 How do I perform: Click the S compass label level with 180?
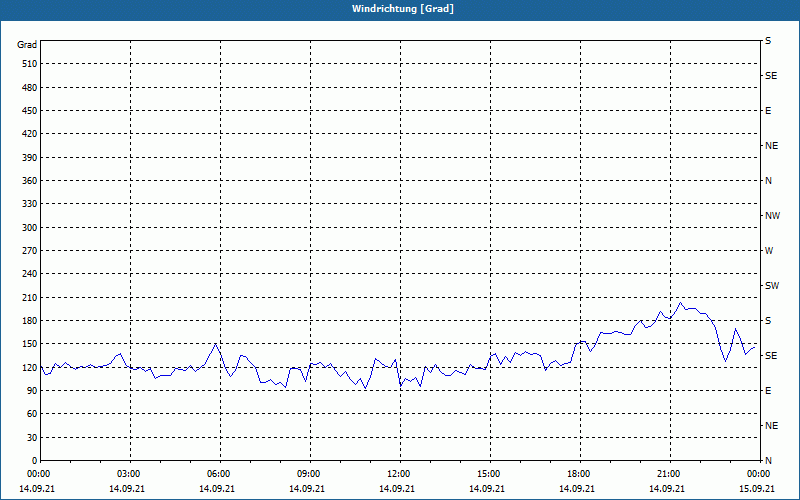(x=768, y=321)
